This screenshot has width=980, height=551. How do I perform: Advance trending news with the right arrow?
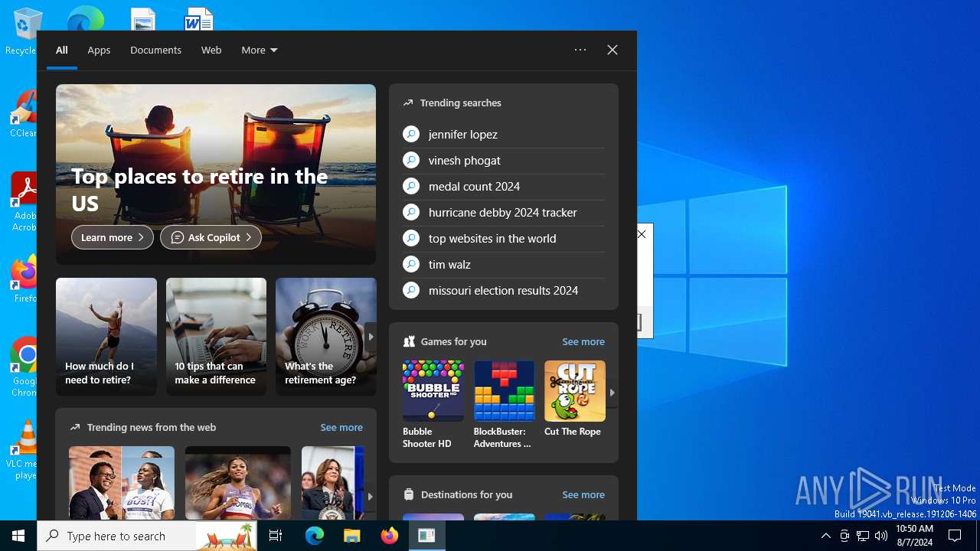[370, 497]
